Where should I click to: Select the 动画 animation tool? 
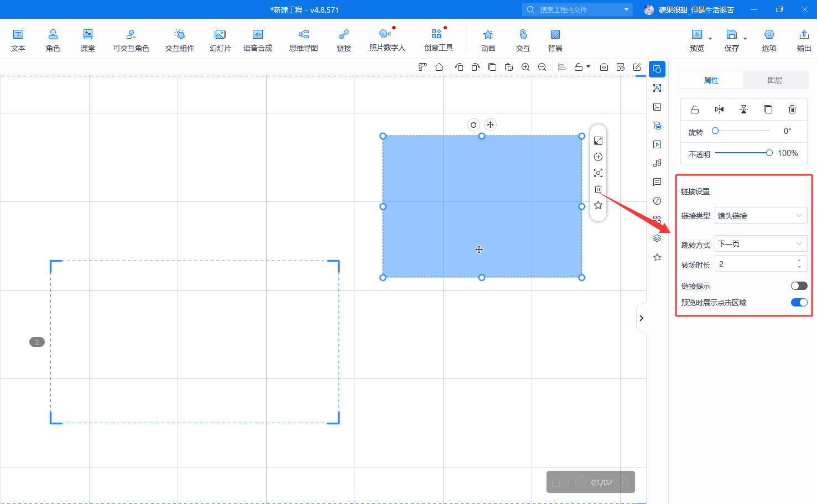coord(488,40)
